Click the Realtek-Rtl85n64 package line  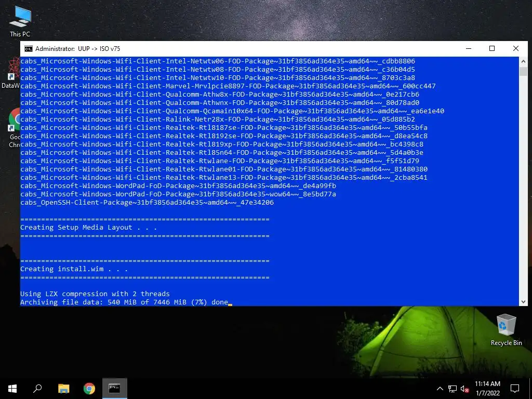222,153
